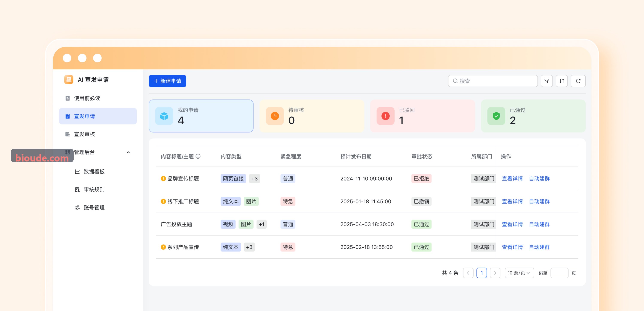Go to next page arrow
Viewport: 644px width, 311px height.
click(495, 273)
